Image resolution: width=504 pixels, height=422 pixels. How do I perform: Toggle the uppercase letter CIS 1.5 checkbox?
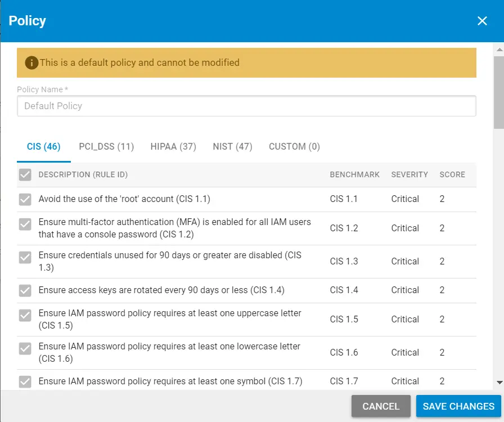(25, 315)
